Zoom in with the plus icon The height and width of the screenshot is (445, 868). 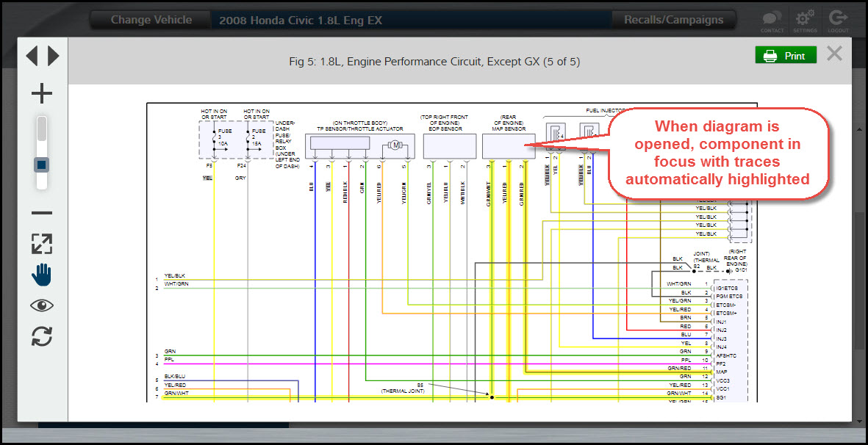pyautogui.click(x=42, y=93)
